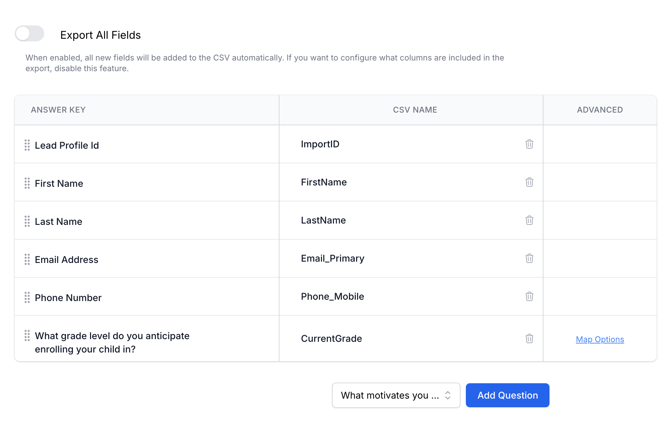This screenshot has height=423, width=670.
Task: Open Map Options for CurrentGrade
Action: (600, 339)
